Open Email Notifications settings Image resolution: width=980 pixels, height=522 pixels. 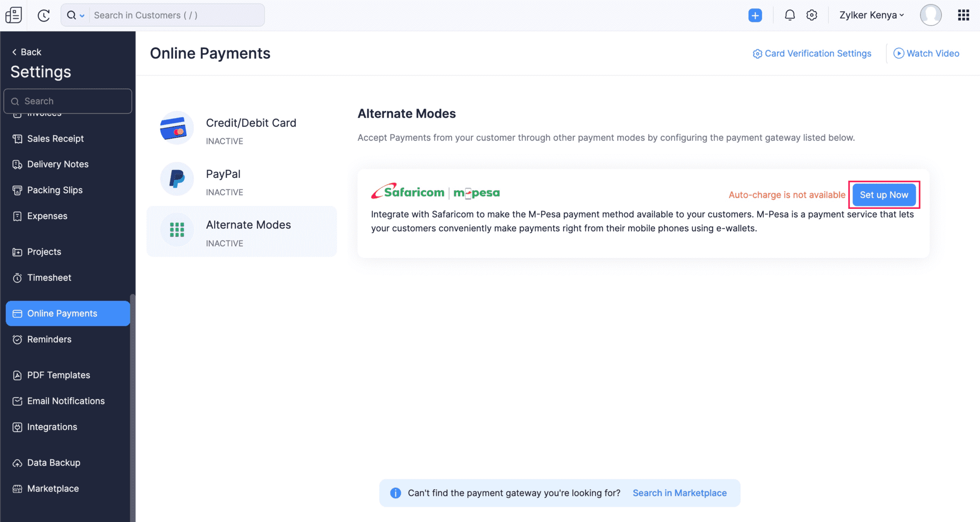[66, 401]
